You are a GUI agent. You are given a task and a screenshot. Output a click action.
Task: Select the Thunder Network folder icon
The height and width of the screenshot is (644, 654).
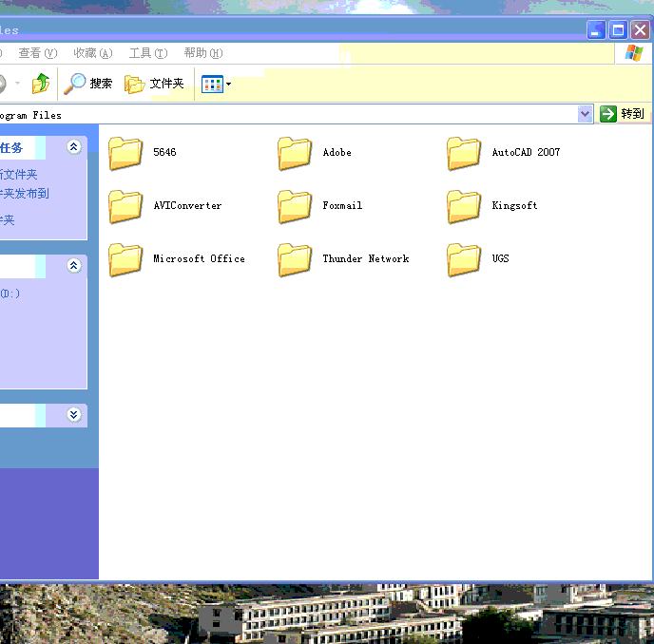pos(295,259)
